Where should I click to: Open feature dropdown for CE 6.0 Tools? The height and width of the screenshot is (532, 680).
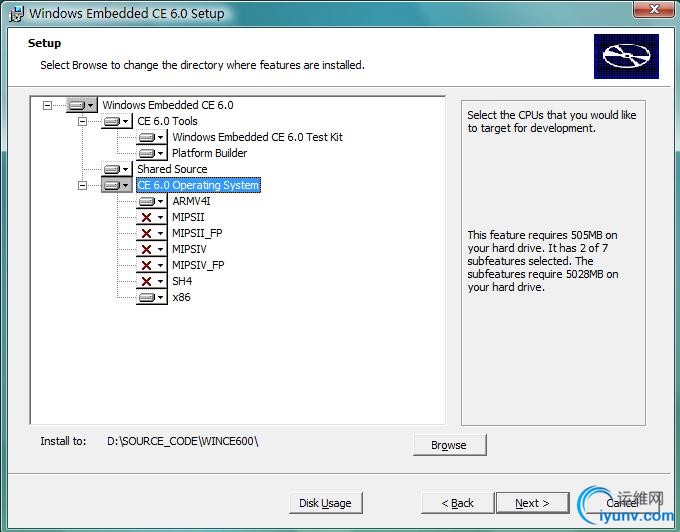tap(117, 121)
